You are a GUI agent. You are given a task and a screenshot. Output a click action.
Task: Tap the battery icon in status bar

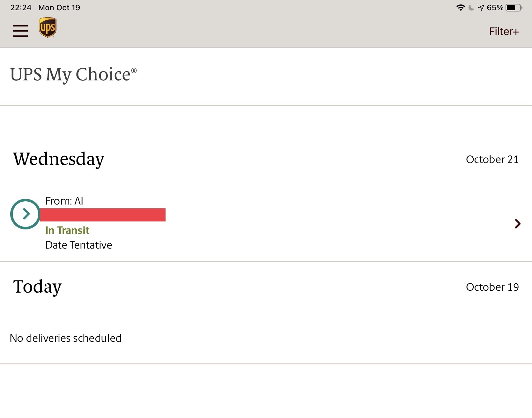(x=514, y=8)
